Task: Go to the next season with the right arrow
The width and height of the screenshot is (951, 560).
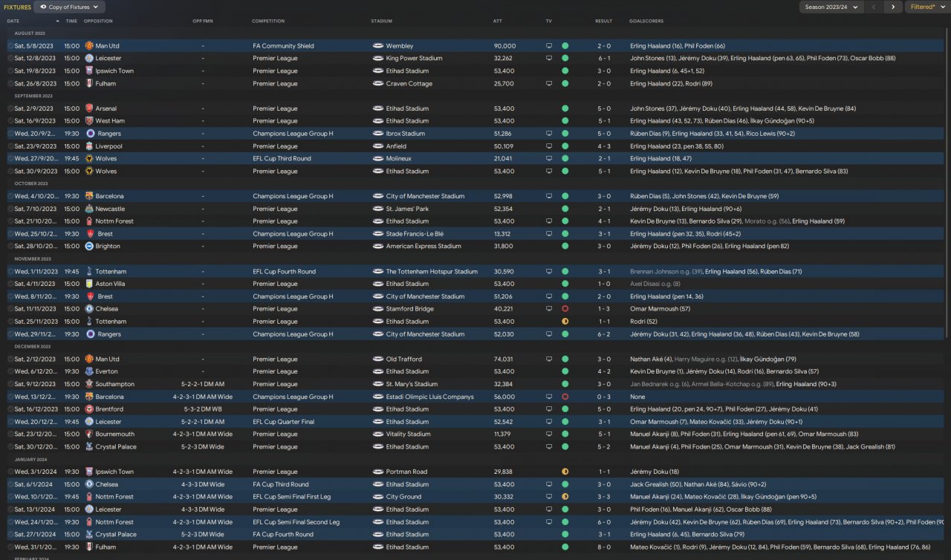Action: coord(893,7)
